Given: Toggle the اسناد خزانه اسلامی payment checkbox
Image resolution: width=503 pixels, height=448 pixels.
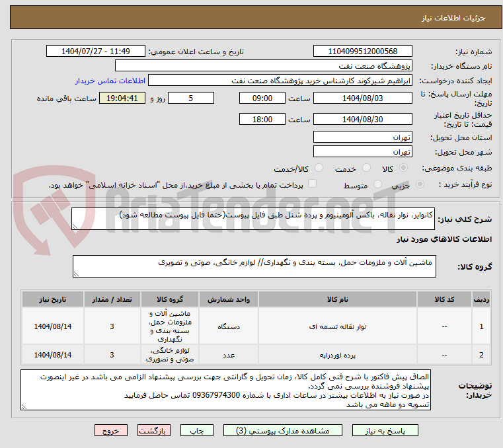Looking at the screenshot, I should [x=312, y=184].
